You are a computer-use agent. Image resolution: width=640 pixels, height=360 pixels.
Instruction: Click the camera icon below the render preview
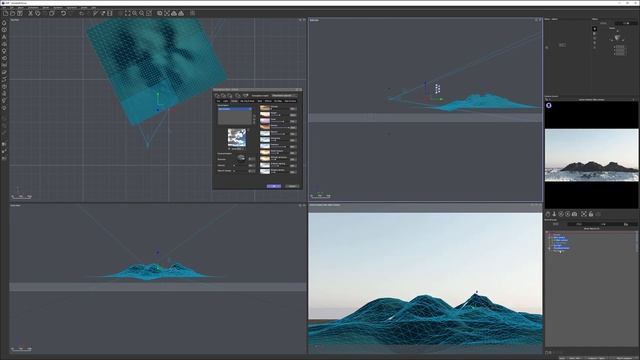574,214
